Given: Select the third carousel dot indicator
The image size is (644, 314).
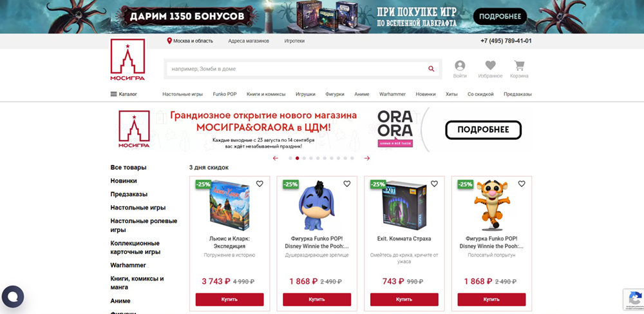Looking at the screenshot, I should point(304,158).
